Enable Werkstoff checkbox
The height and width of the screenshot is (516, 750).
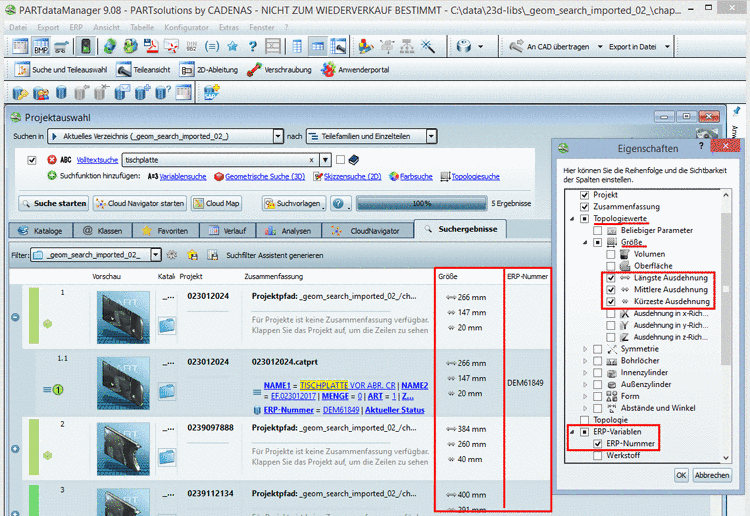coord(597,456)
